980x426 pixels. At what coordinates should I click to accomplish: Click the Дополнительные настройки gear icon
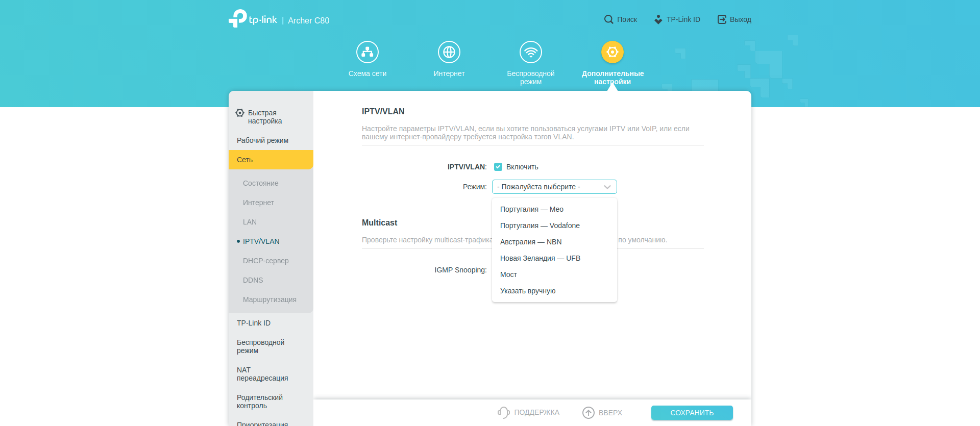click(x=612, y=52)
